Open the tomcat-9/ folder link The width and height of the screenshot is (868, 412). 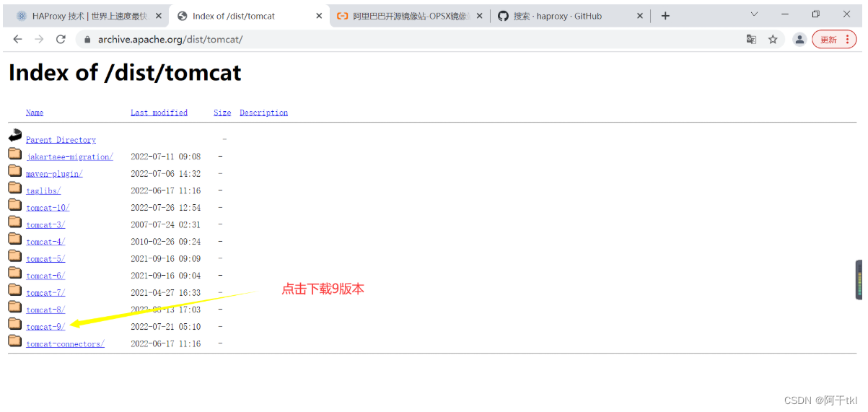click(45, 328)
